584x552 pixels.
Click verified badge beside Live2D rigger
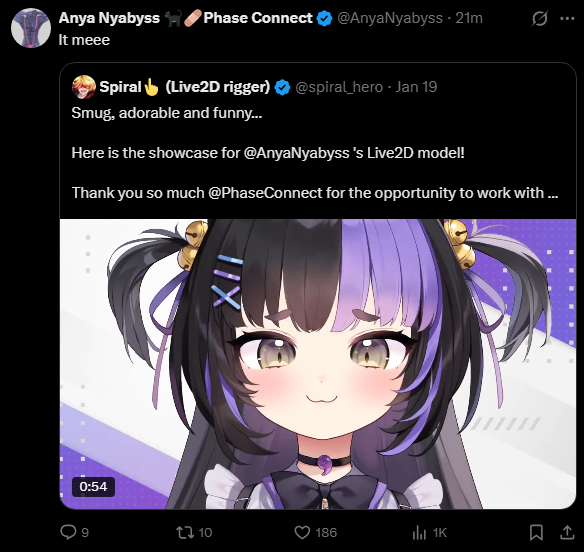pyautogui.click(x=282, y=87)
